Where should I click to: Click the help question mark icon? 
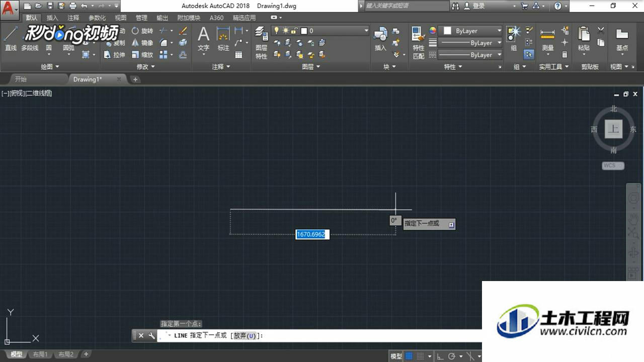[x=557, y=6]
